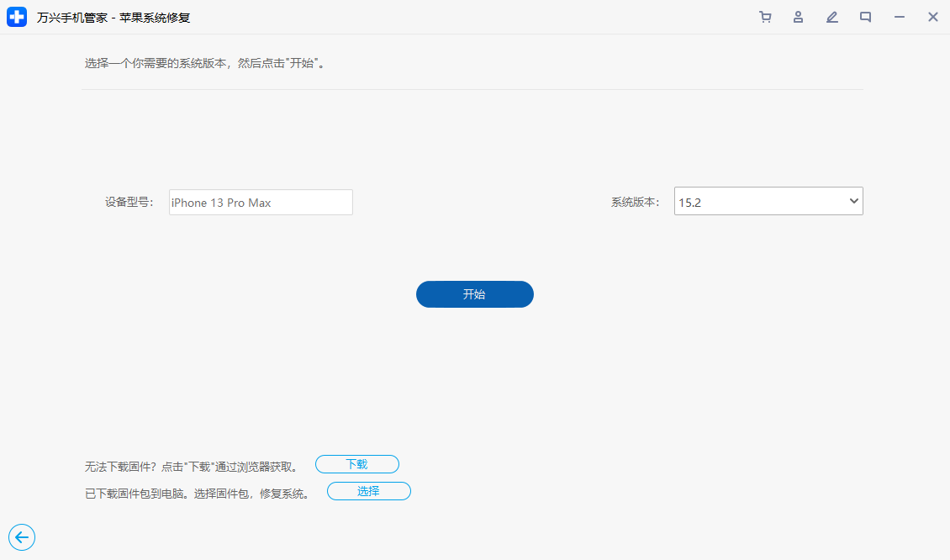Click 下载 to get firmware via browser

click(356, 464)
